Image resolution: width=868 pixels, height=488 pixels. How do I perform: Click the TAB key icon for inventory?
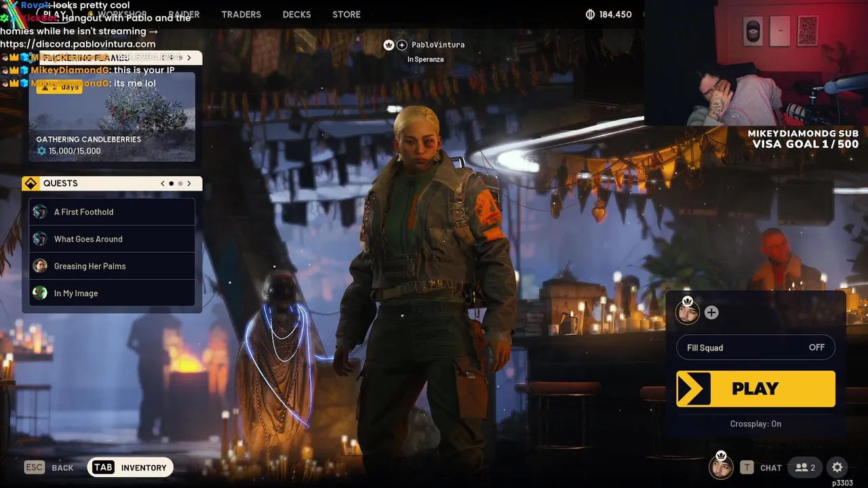pos(103,468)
